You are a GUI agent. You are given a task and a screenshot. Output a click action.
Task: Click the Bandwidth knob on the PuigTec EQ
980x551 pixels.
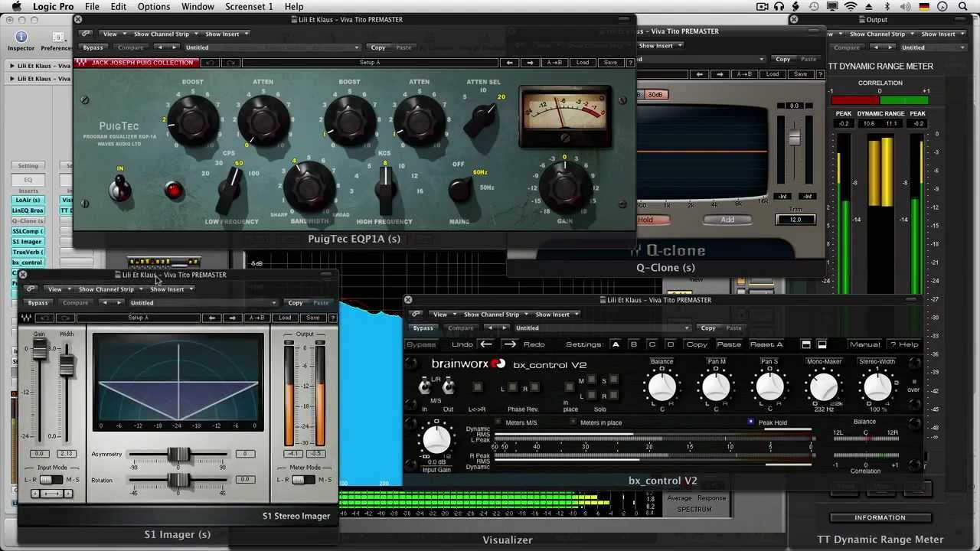coord(309,187)
